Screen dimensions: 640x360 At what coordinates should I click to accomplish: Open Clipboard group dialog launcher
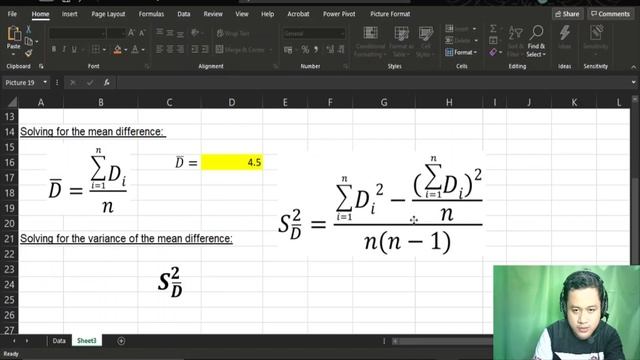(x=41, y=67)
